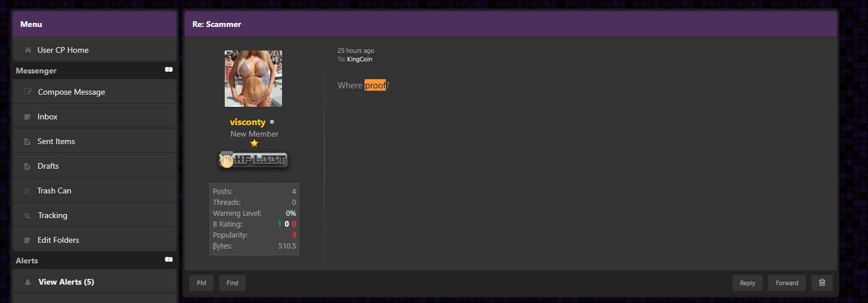
Task: Click the home icon beside User CP Home
Action: click(28, 50)
